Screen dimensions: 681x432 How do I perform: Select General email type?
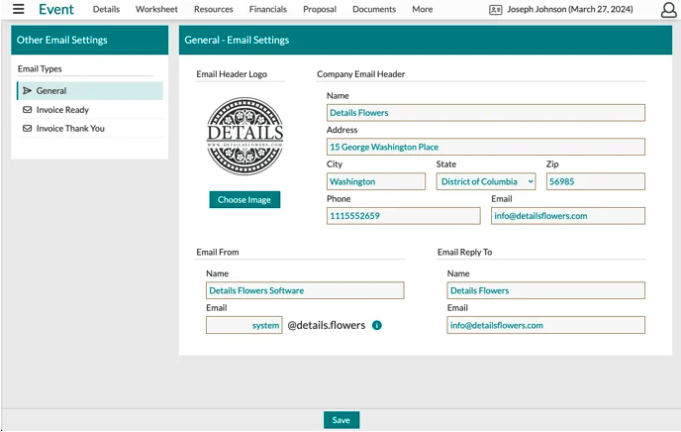[x=90, y=91]
